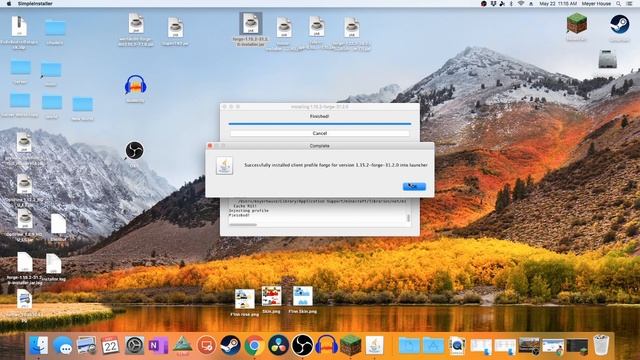640x360 pixels.
Task: Click the menu bar date and time
Action: [558, 3]
